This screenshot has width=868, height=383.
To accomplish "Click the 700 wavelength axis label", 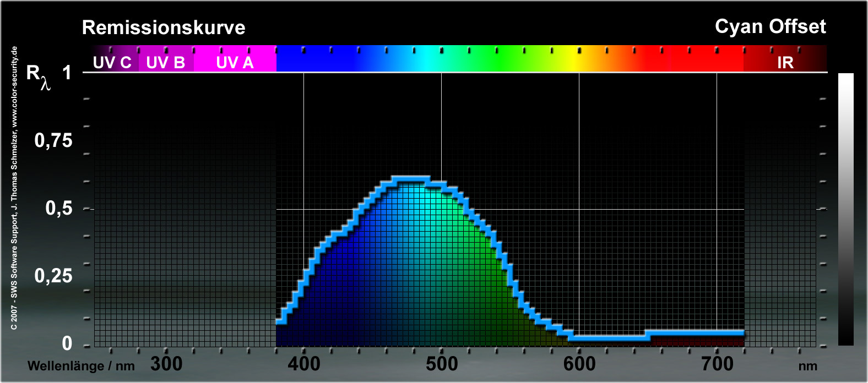I will point(717,364).
